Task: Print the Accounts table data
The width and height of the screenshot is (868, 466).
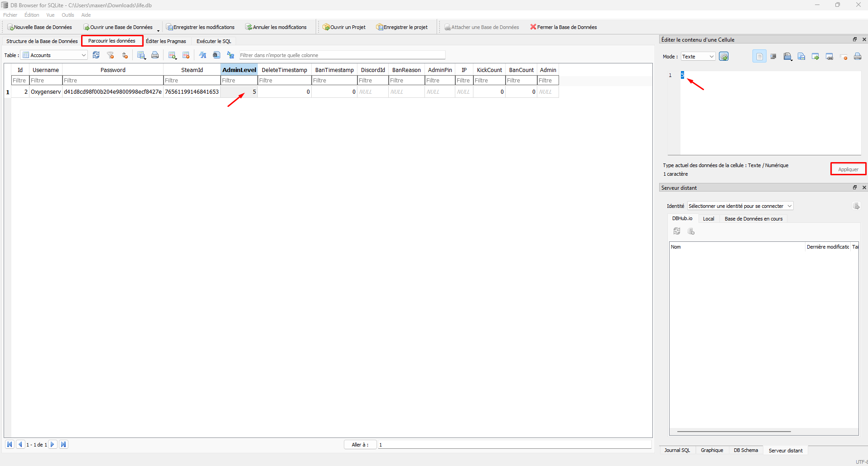Action: point(155,55)
